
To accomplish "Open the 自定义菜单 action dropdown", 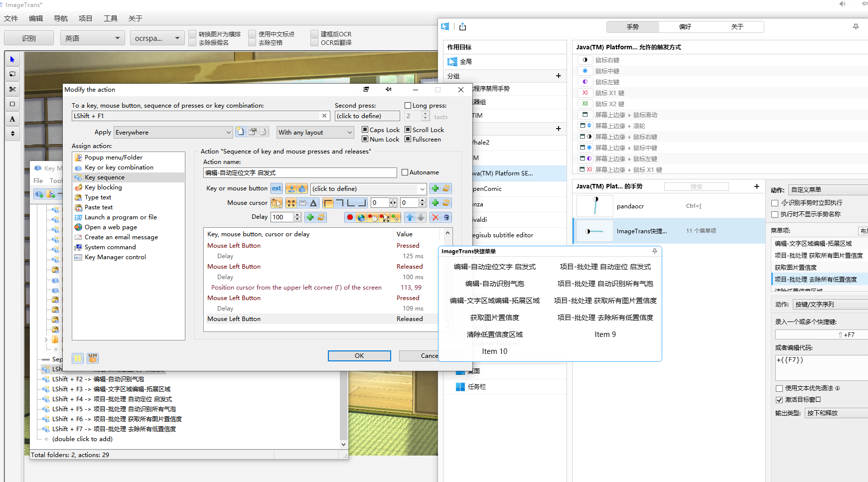I will point(828,190).
